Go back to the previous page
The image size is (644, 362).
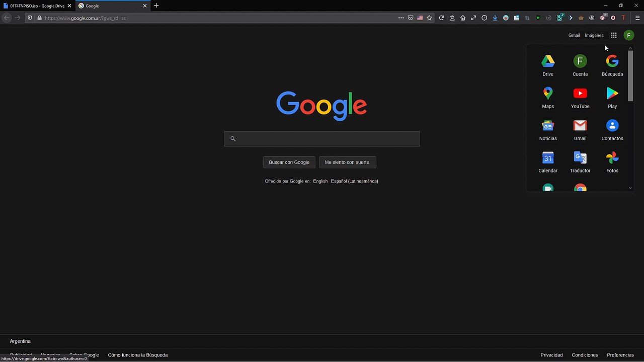pyautogui.click(x=7, y=18)
